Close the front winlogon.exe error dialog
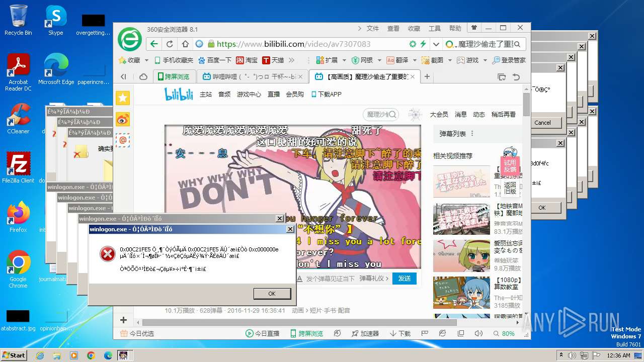The width and height of the screenshot is (644, 362). coord(290,229)
